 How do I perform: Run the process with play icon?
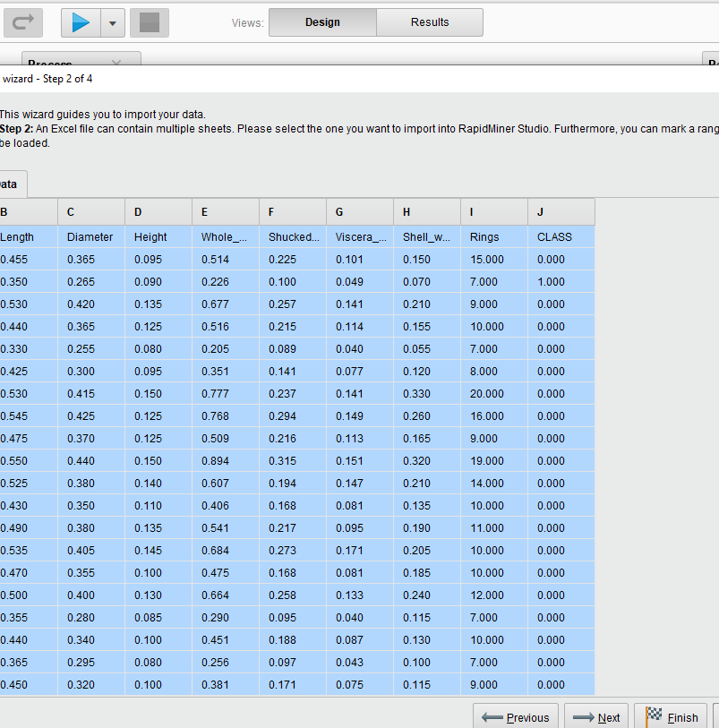click(x=81, y=22)
